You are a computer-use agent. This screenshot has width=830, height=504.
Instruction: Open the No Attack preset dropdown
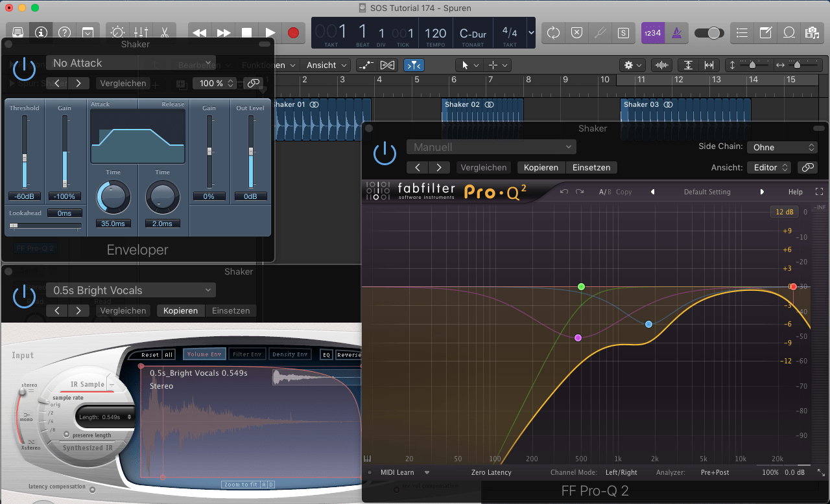click(x=130, y=63)
